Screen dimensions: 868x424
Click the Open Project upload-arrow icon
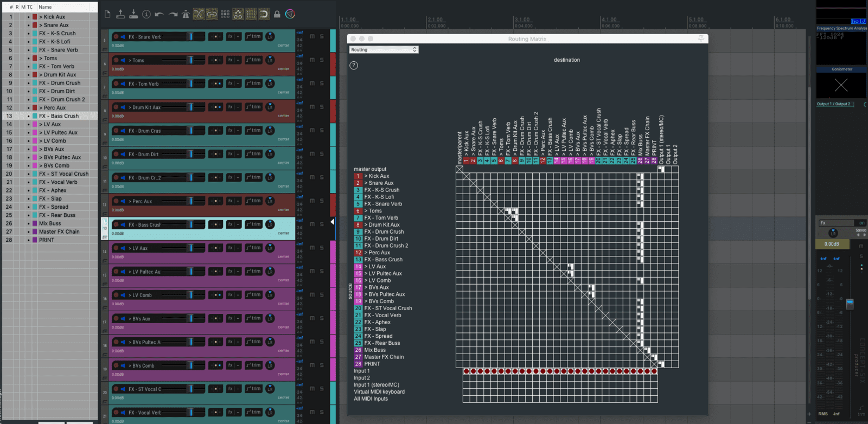(120, 14)
